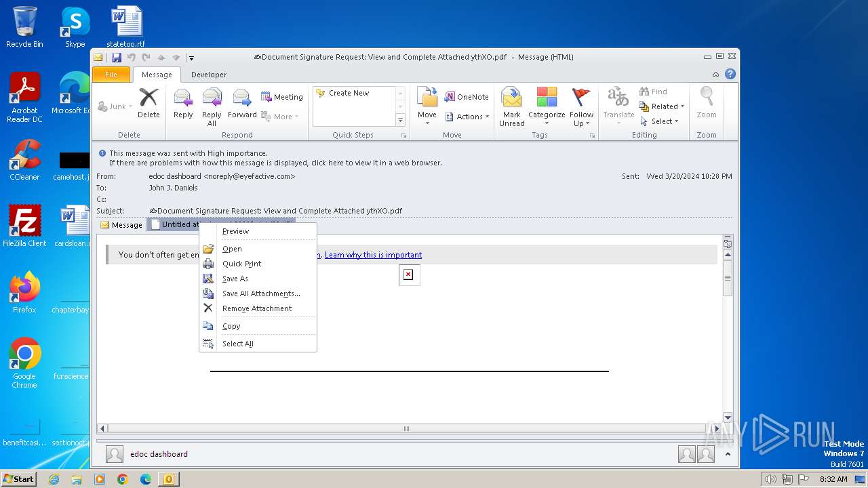Customize Quick Access Toolbar dropdown arrow
Screen dimensions: 868x488
(x=192, y=58)
